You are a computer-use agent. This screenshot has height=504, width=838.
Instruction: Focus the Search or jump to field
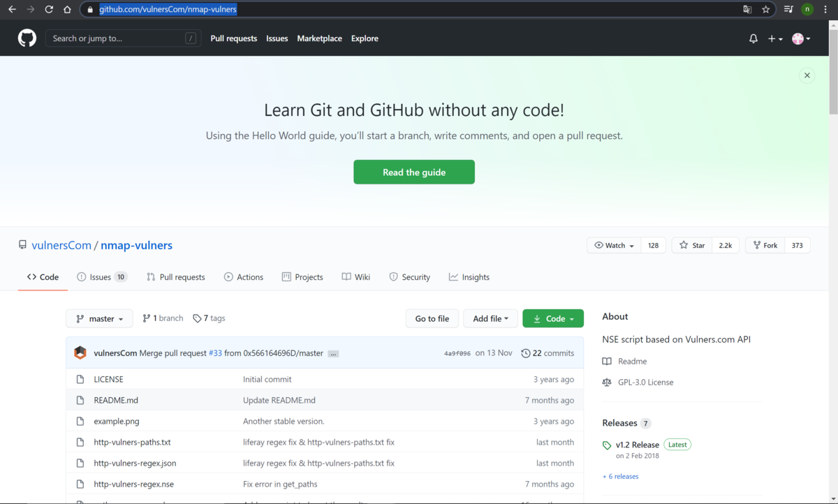tap(124, 38)
